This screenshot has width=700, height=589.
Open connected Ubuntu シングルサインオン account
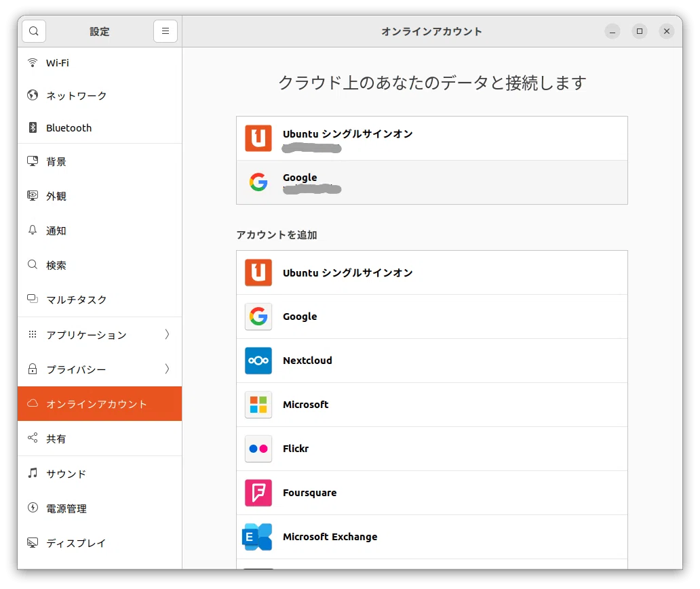pos(431,138)
